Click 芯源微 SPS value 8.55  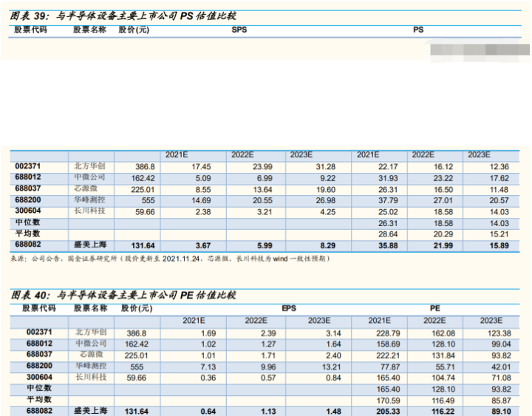pyautogui.click(x=203, y=190)
